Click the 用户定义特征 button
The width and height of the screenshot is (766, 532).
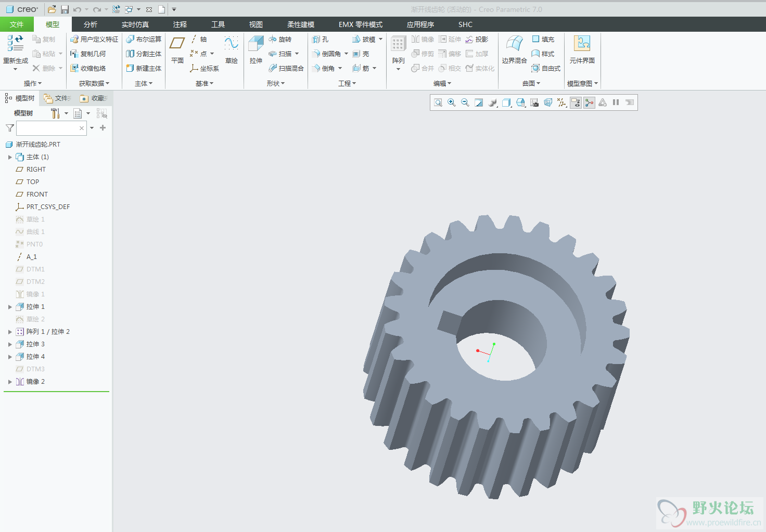pyautogui.click(x=94, y=39)
